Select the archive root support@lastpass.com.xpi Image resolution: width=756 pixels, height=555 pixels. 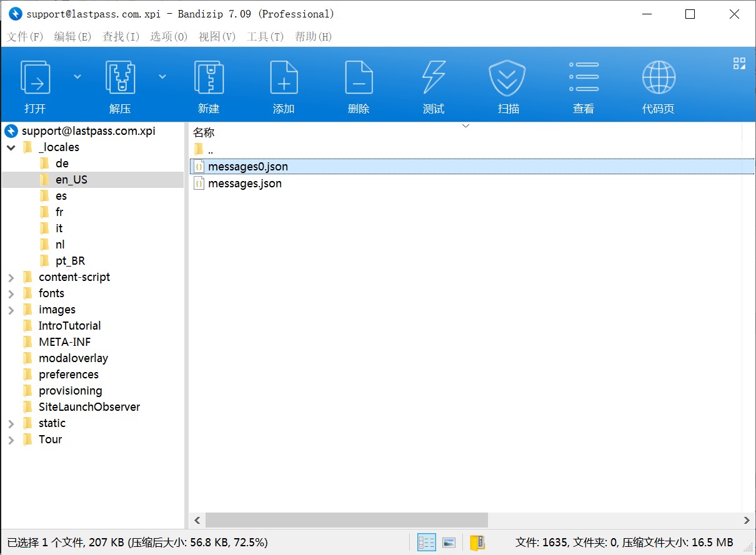point(88,131)
